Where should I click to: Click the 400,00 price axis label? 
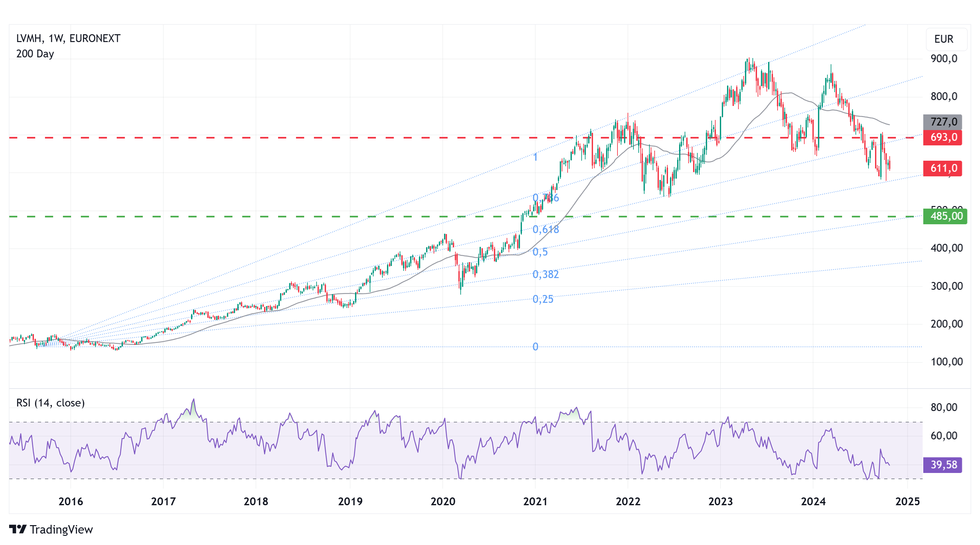pos(946,248)
